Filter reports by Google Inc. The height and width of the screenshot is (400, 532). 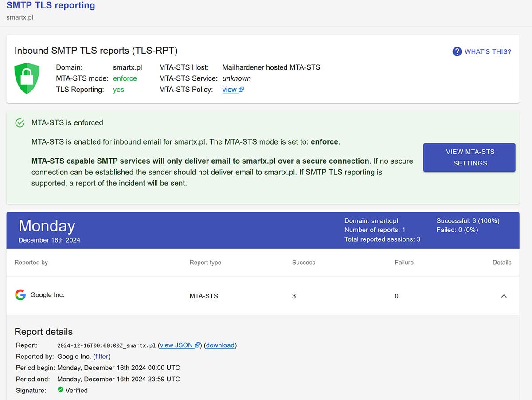(102, 356)
